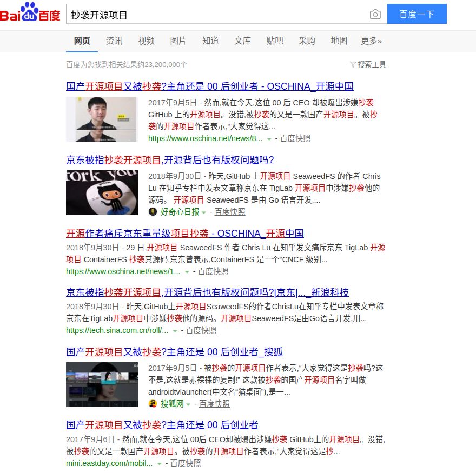This screenshot has width=476, height=473.
Task: Open 百度快照 for first OSCHINA result
Action: [295, 138]
